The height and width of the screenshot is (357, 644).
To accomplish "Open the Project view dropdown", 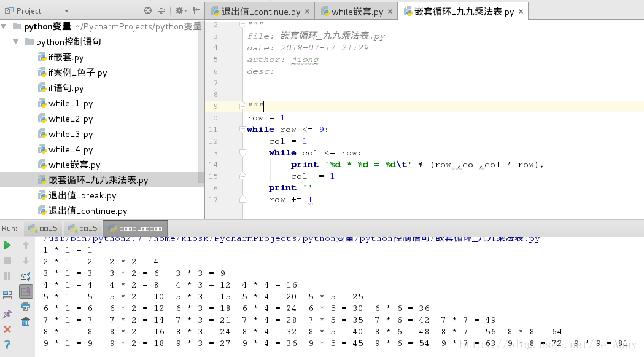I will point(66,11).
